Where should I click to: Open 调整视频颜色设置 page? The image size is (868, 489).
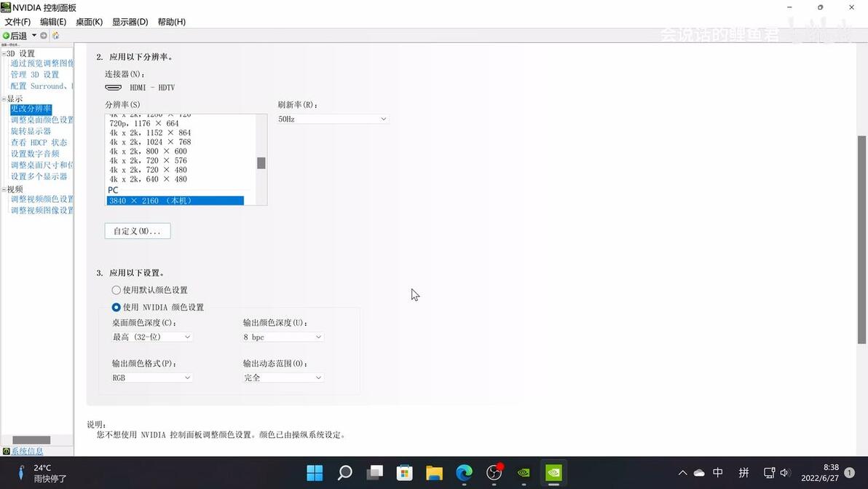42,199
